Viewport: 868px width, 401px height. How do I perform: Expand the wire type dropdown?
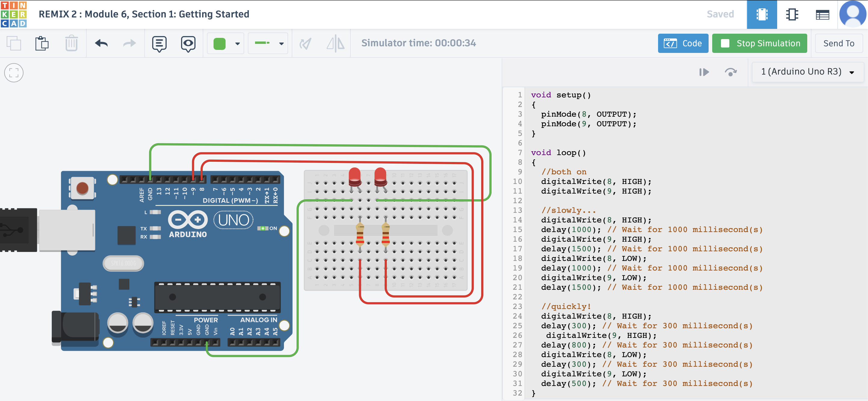click(281, 43)
